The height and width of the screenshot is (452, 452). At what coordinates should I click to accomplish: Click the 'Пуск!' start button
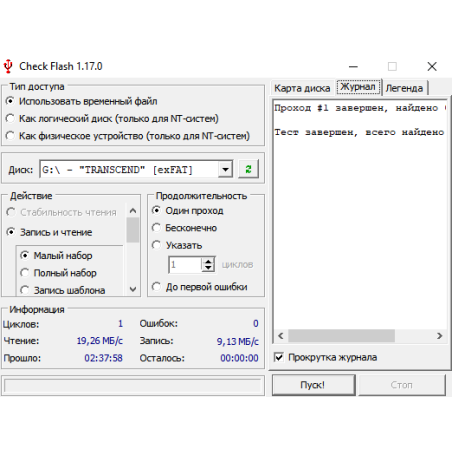pos(313,385)
